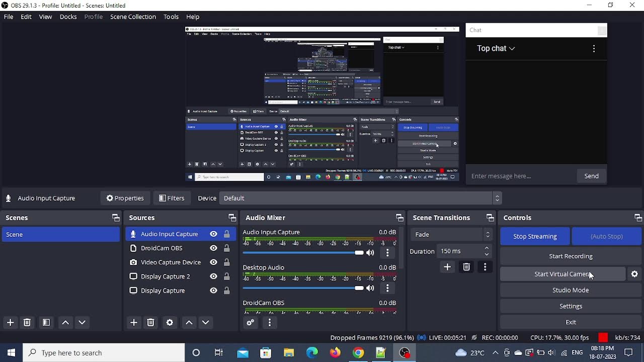This screenshot has height=362, width=644.
Task: Add a new source with plus icon
Action: (134, 322)
